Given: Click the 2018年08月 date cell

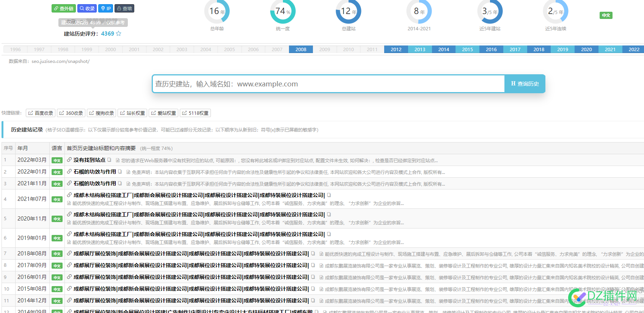Looking at the screenshot, I should [x=32, y=254].
